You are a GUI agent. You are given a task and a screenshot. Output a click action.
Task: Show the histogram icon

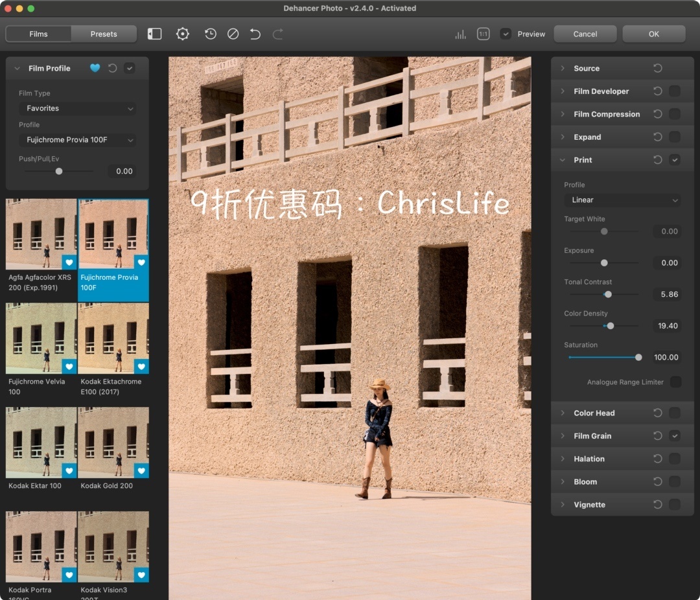coord(460,34)
